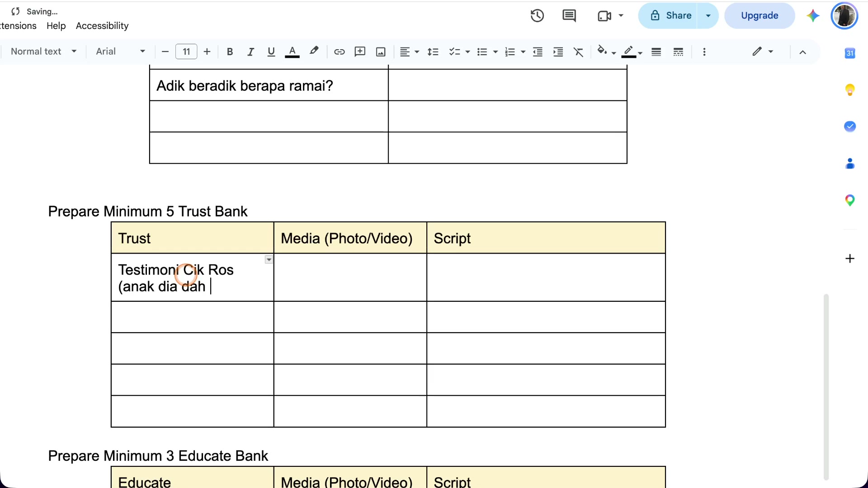Open the comments panel icon
Image resolution: width=868 pixels, height=488 pixels.
[569, 16]
